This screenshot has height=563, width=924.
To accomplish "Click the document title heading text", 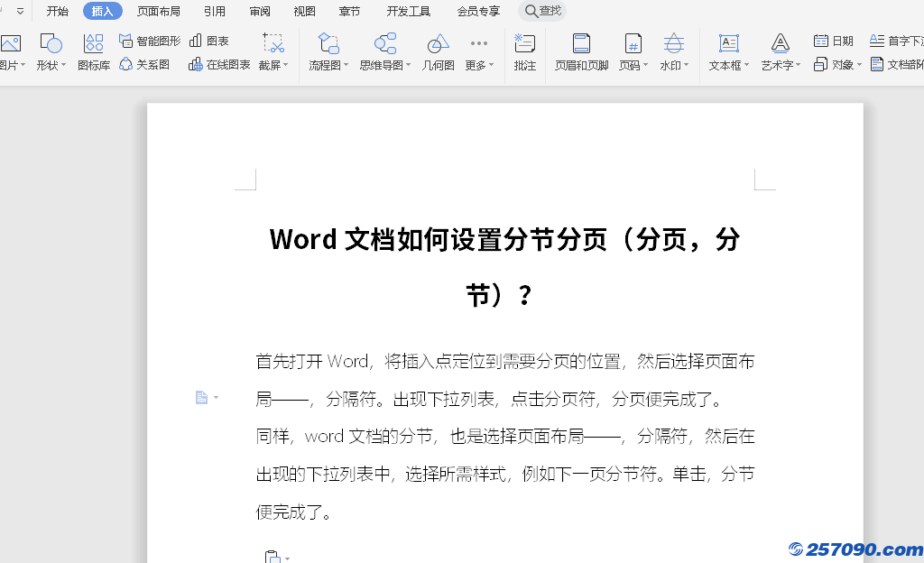I will coord(504,267).
